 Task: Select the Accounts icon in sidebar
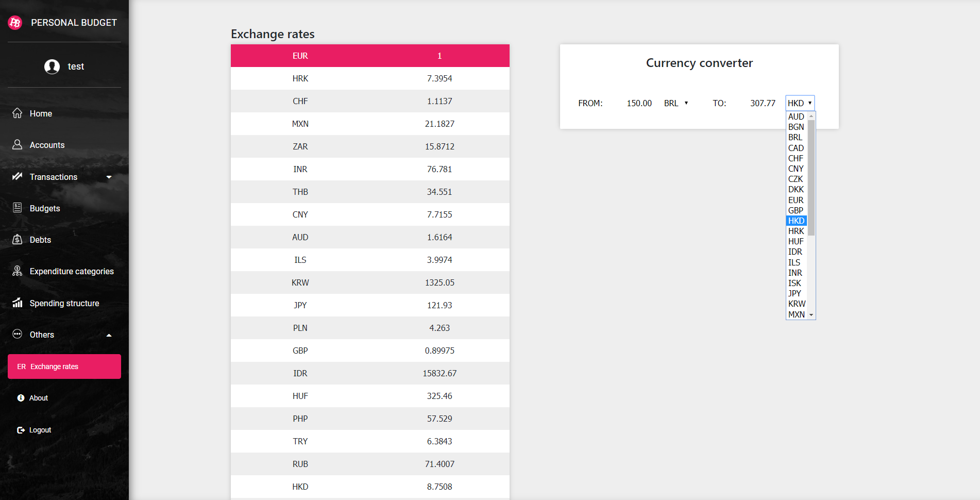pos(18,145)
